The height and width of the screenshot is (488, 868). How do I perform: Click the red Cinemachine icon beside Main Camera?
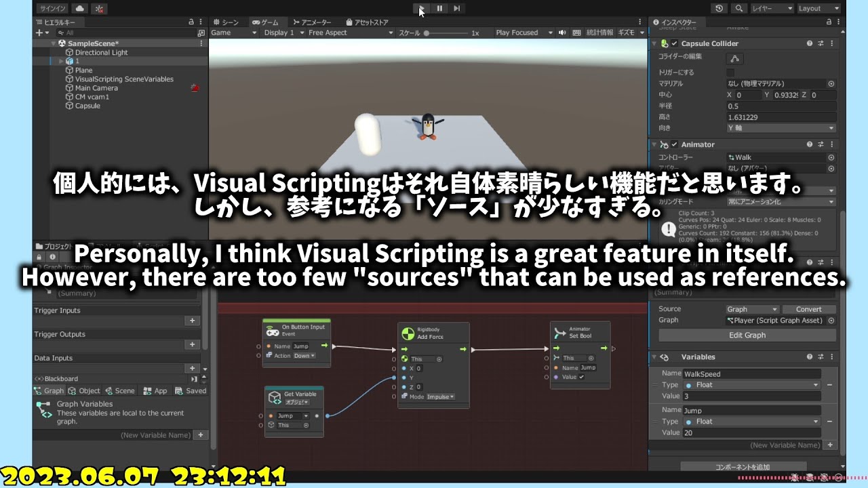click(x=195, y=88)
